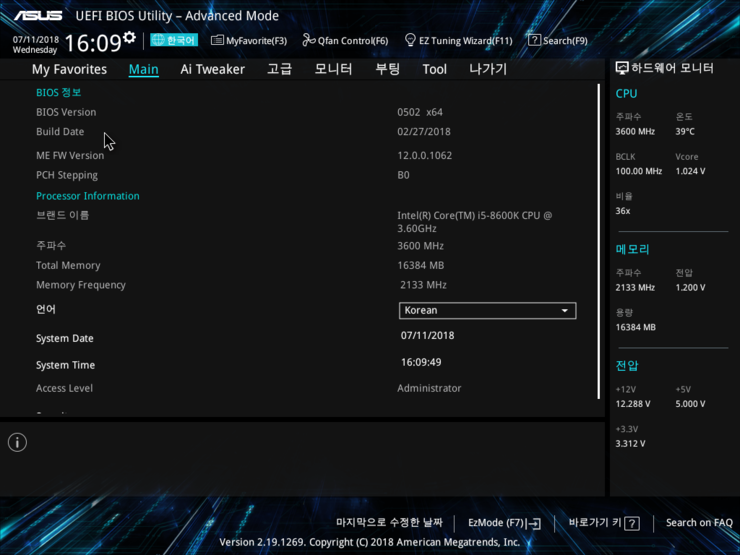Screen dimensions: 740x555
Task: Select the System Date row label
Action: (x=65, y=338)
